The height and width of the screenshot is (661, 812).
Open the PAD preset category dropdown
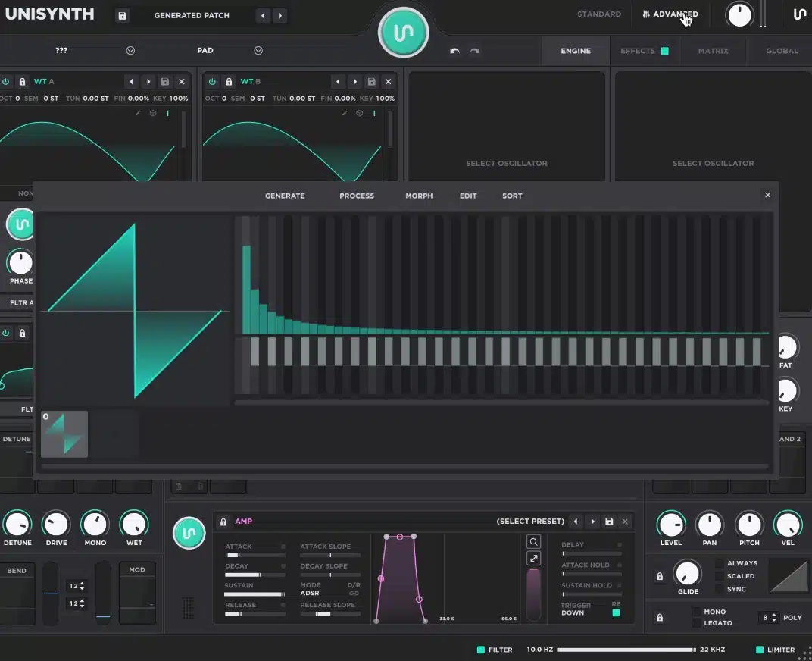click(258, 51)
